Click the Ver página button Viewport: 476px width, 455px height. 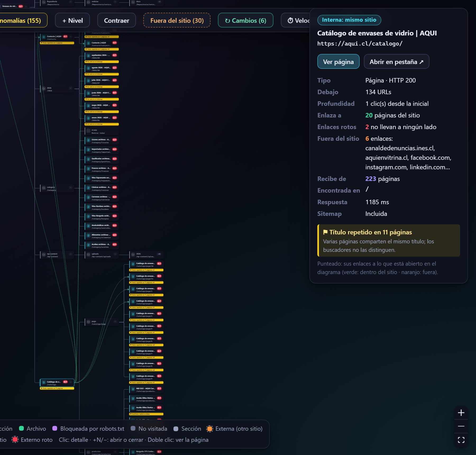[x=338, y=62]
